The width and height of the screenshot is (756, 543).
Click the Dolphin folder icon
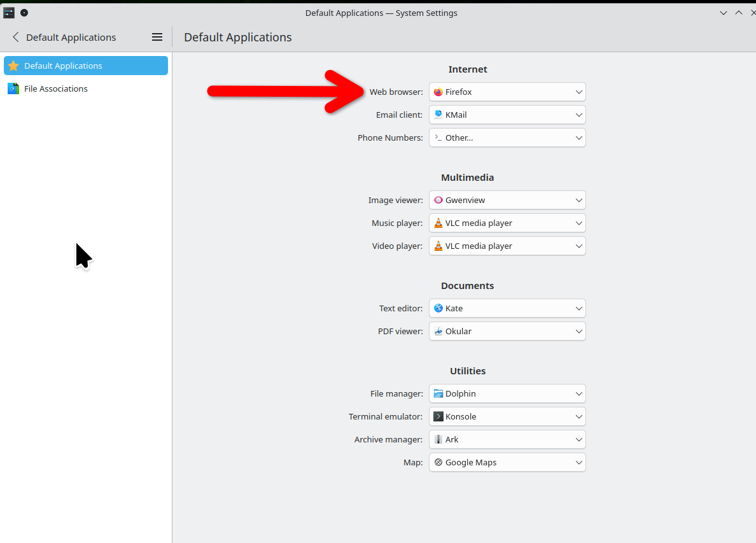(x=438, y=394)
